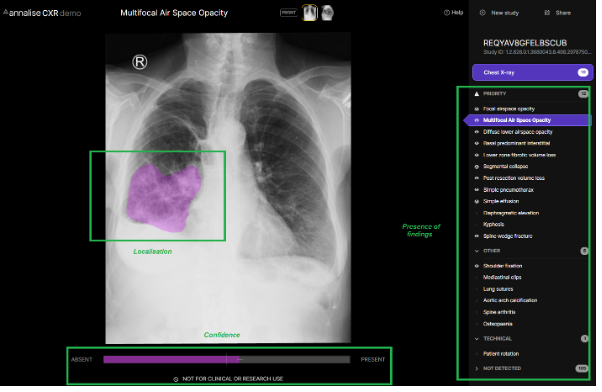Collapse the Technical section chevron

(476, 339)
